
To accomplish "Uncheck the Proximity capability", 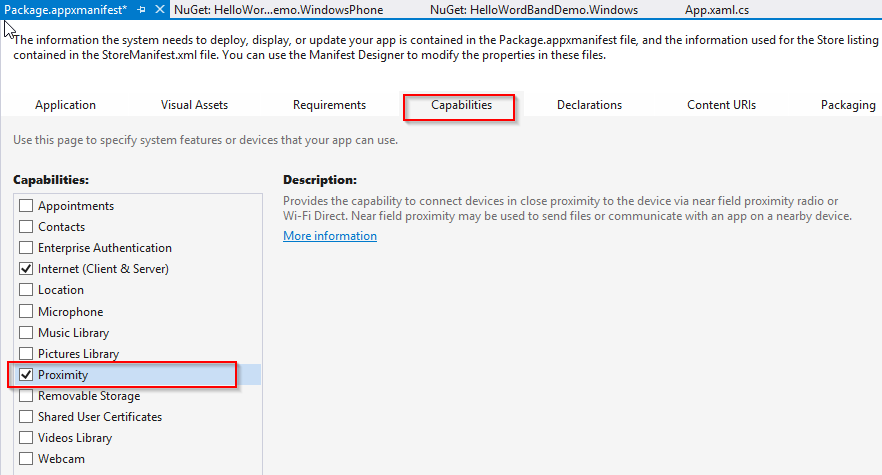I will pos(26,375).
